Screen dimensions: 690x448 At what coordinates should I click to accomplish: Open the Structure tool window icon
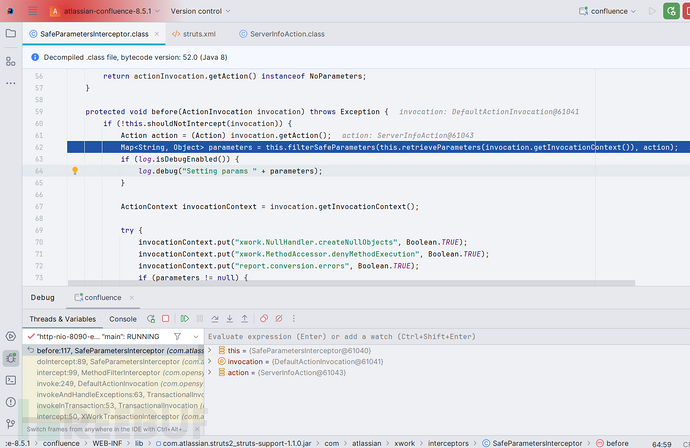(11, 61)
